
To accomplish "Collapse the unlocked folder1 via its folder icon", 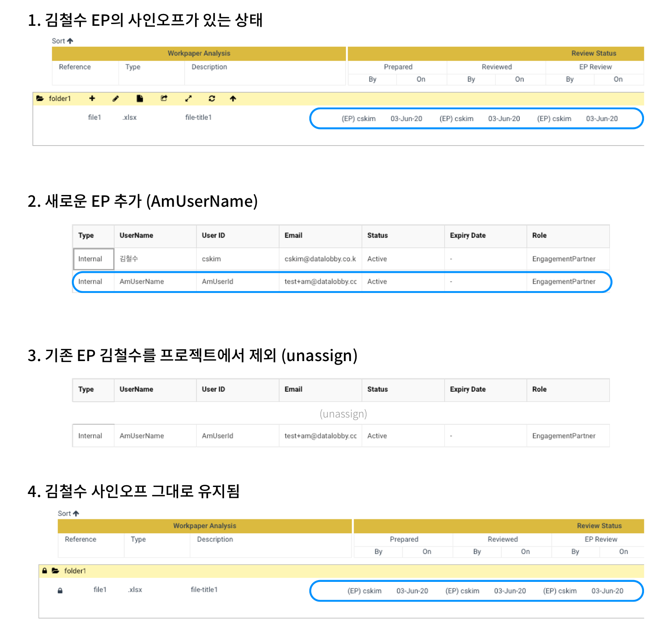I will [x=40, y=98].
